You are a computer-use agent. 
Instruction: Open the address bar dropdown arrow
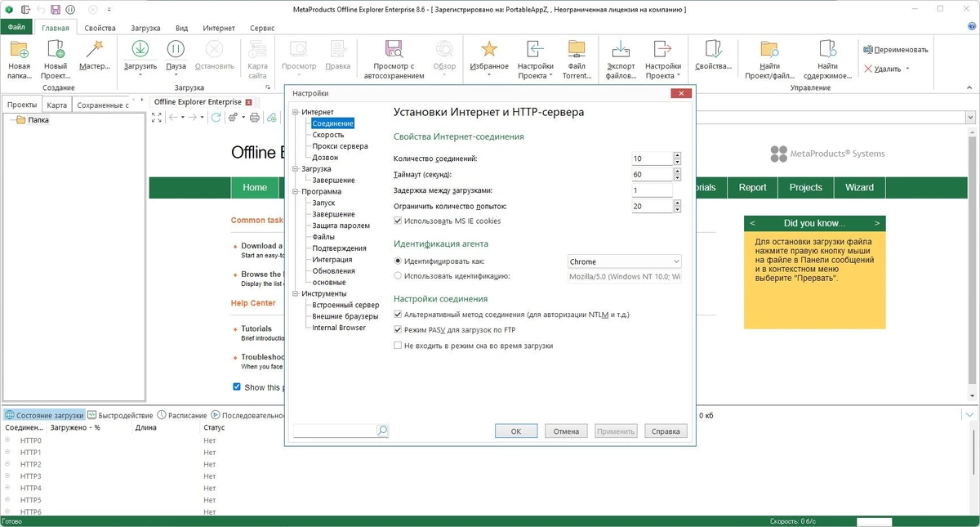970,118
